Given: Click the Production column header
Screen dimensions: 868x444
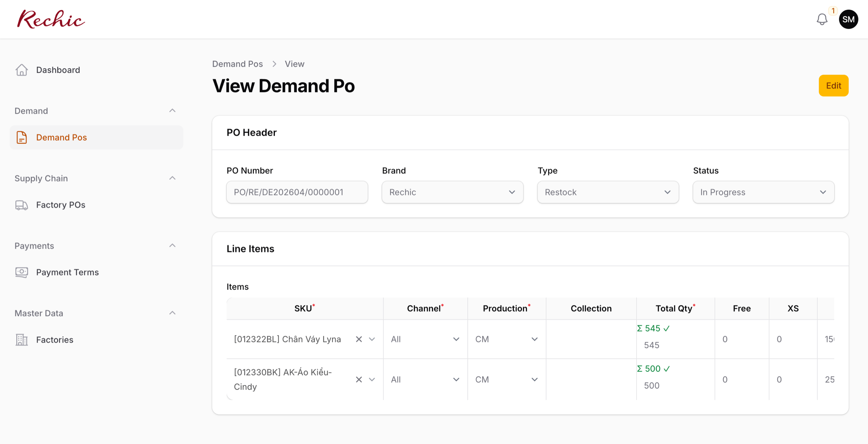Looking at the screenshot, I should (506, 308).
